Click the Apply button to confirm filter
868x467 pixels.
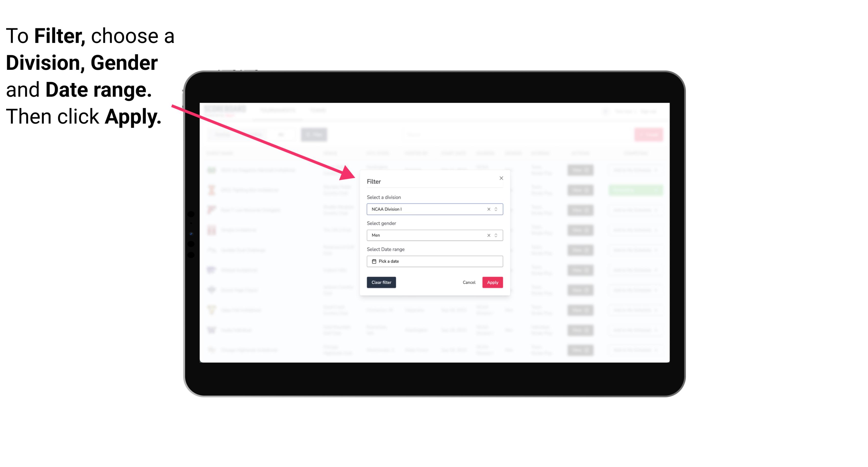pyautogui.click(x=492, y=283)
